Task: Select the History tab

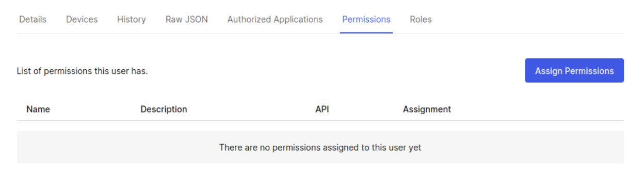Action: pos(131,20)
